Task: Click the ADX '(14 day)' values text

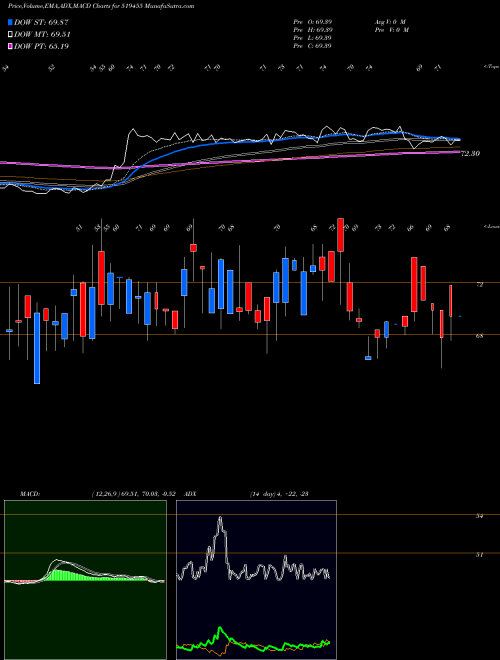Action: point(279,494)
